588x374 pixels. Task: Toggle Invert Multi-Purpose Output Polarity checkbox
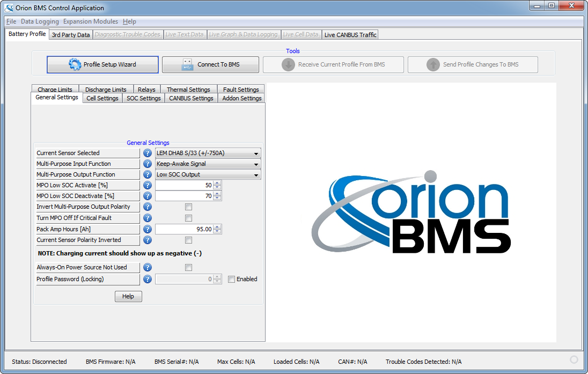(189, 207)
